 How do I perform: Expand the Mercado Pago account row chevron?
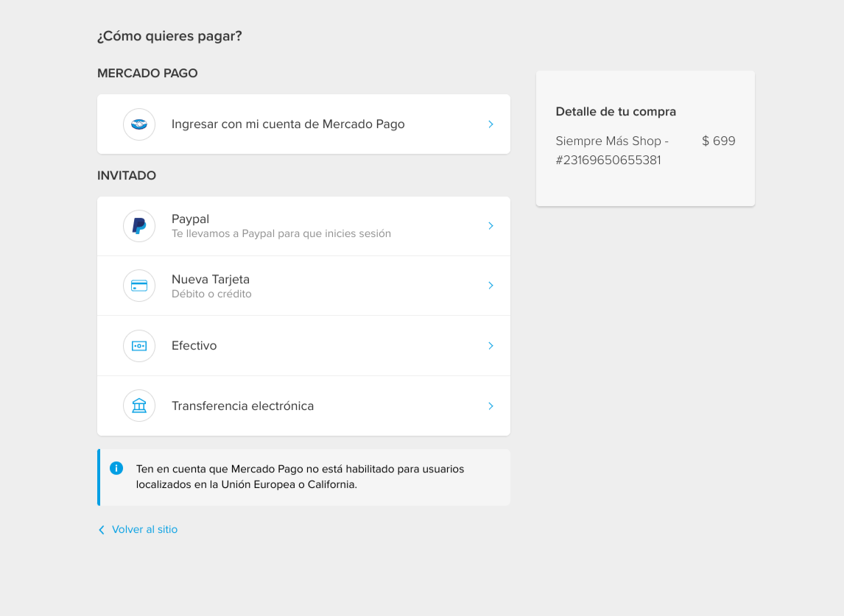[490, 124]
